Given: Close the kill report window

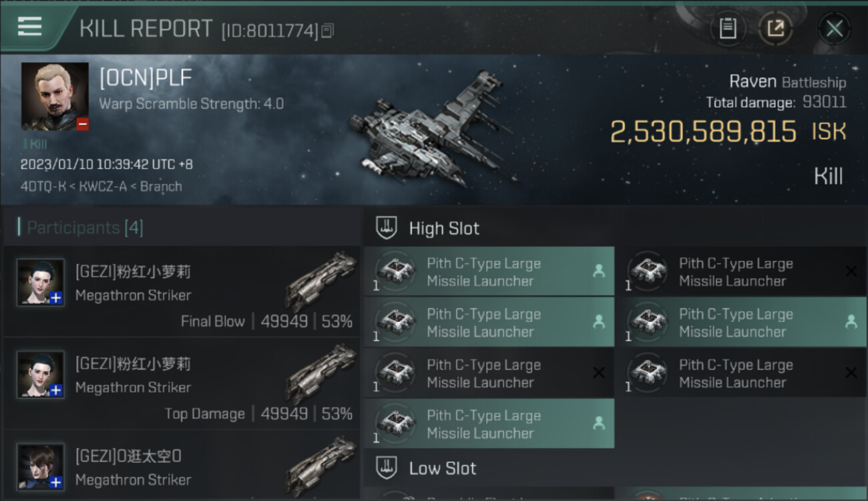Looking at the screenshot, I should pos(834,29).
